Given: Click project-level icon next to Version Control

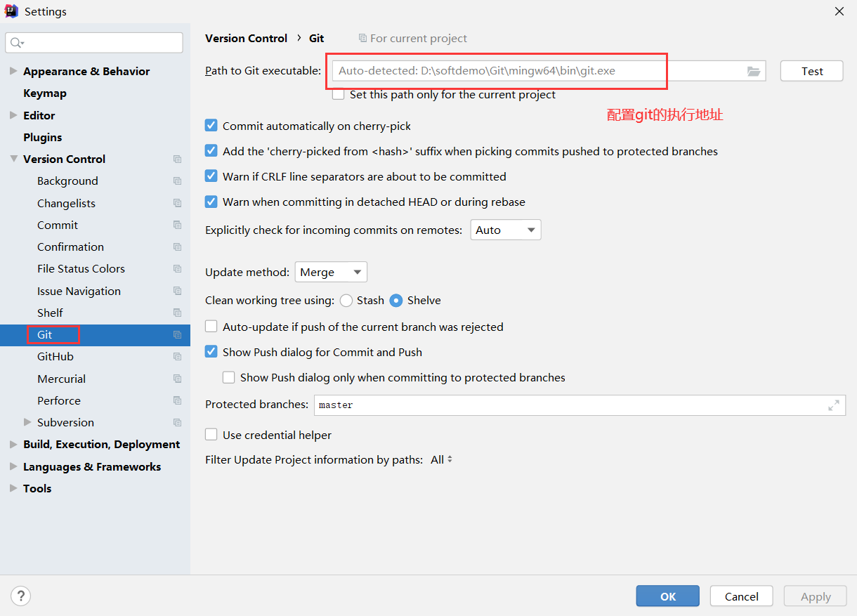Looking at the screenshot, I should pos(177,159).
